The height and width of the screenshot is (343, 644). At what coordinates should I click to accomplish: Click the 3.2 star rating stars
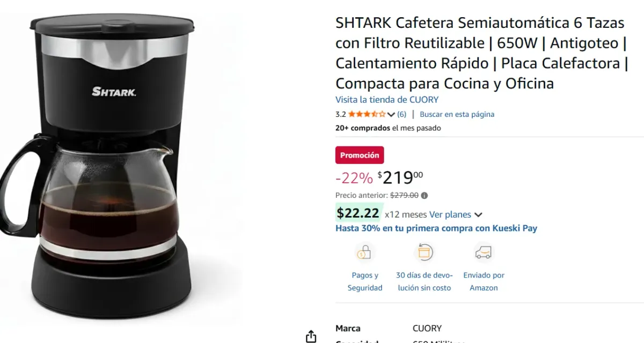coord(367,114)
